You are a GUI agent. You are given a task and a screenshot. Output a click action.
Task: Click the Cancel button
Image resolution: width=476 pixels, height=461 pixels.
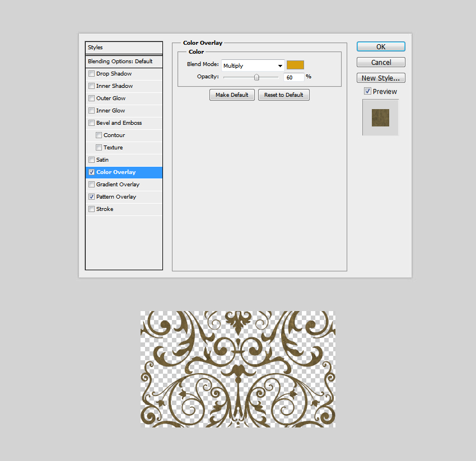(x=381, y=63)
